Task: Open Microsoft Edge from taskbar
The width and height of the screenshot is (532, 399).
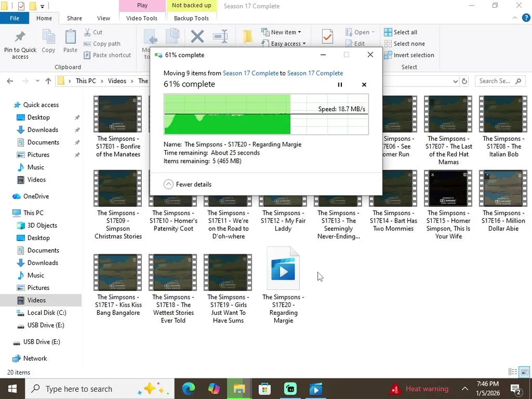Action: pyautogui.click(x=188, y=389)
